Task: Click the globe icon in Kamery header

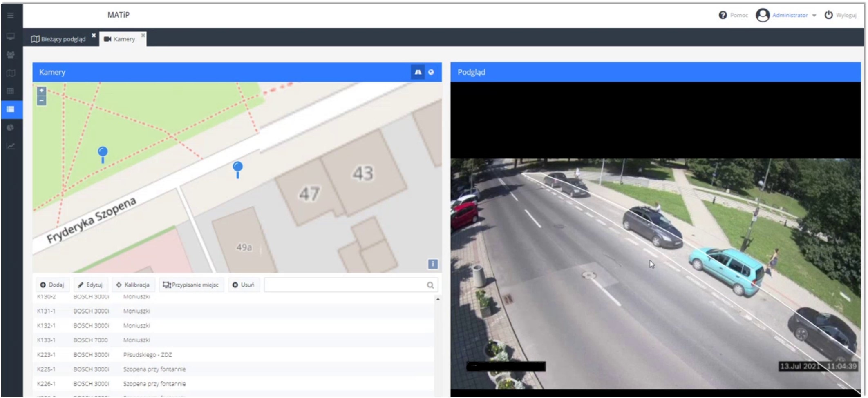Action: click(x=431, y=72)
